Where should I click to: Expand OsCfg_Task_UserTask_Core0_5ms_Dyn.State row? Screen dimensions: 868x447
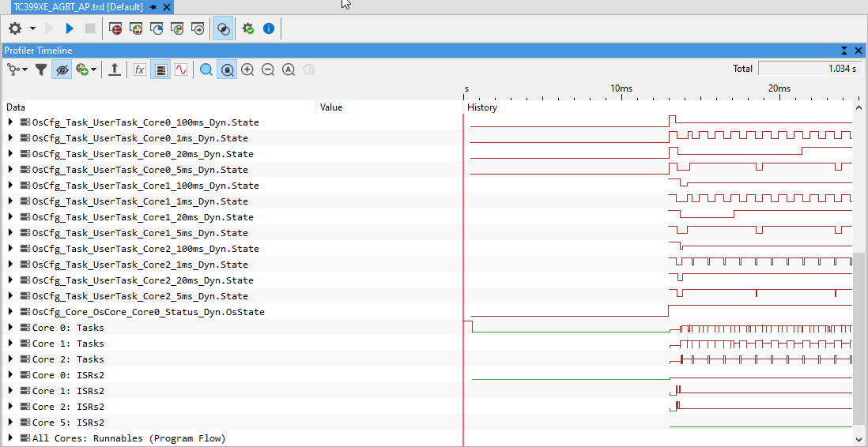tap(10, 169)
